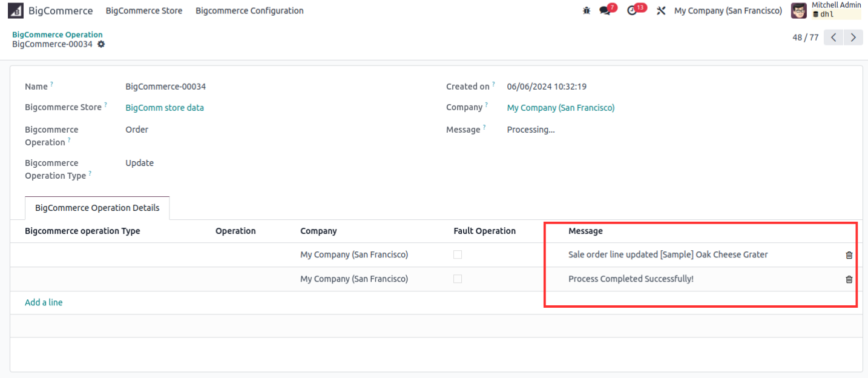The width and height of the screenshot is (868, 378).
Task: Open the BigComm store data link
Action: pyautogui.click(x=165, y=108)
